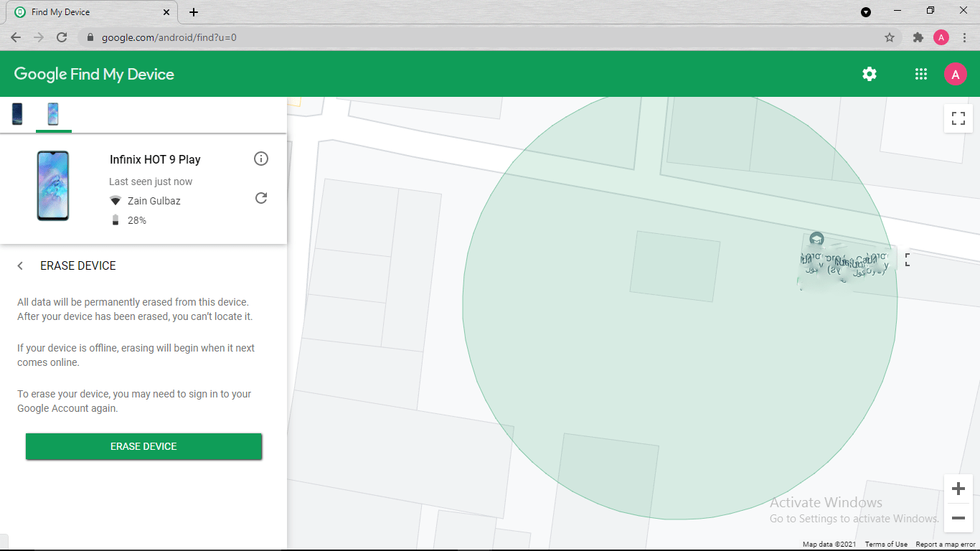Enter fullscreen view on the map
Screen dimensions: 980x551
pos(958,118)
